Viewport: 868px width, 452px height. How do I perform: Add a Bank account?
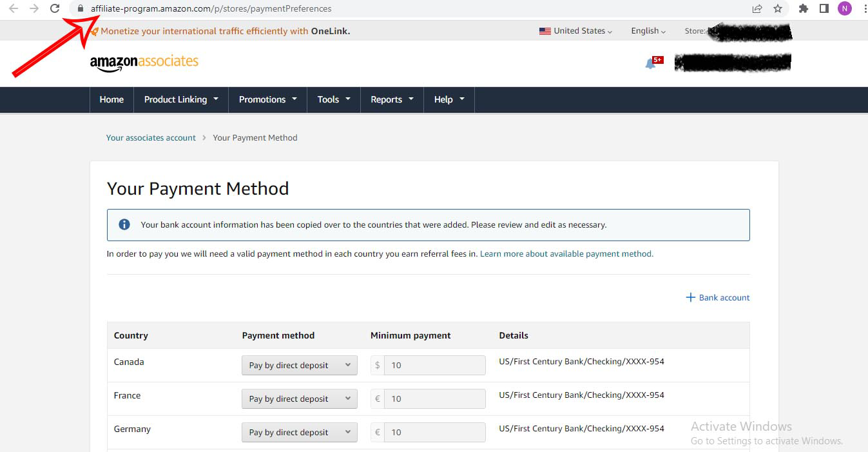718,297
